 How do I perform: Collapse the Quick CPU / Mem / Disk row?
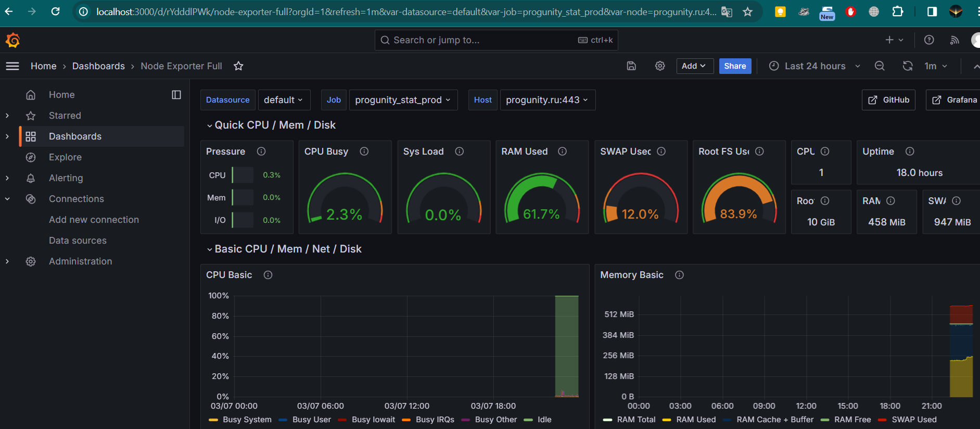click(x=209, y=125)
